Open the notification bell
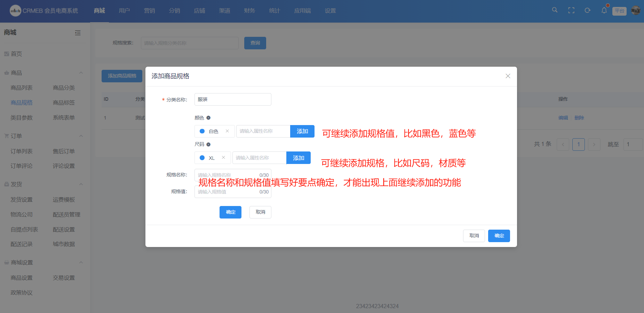The image size is (644, 313). 604,10
